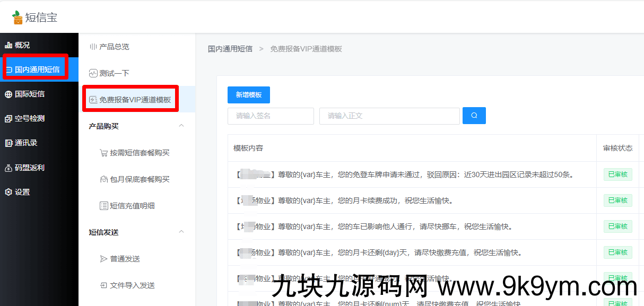The width and height of the screenshot is (644, 306).
Task: Click the 码盟返利 rebate icon
Action: [7, 167]
